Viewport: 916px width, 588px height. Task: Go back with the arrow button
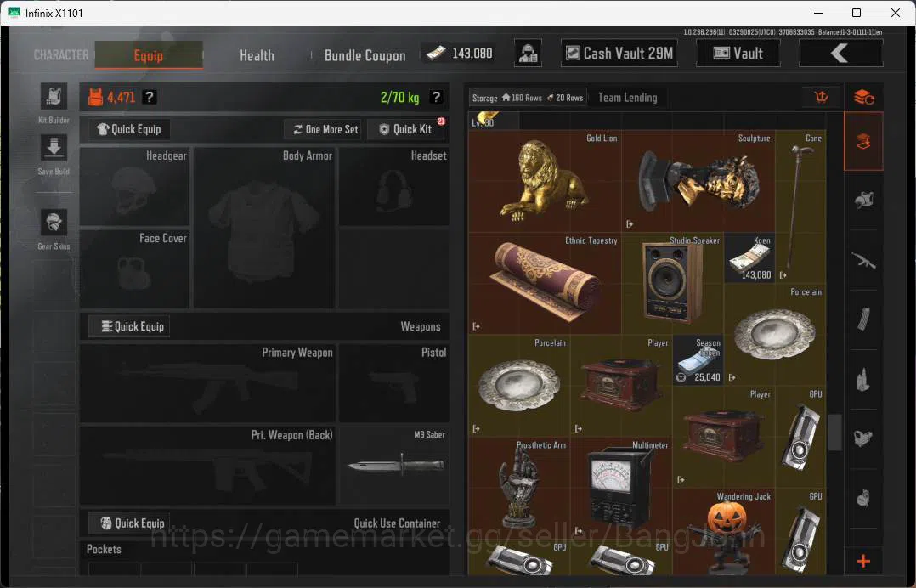tap(840, 54)
